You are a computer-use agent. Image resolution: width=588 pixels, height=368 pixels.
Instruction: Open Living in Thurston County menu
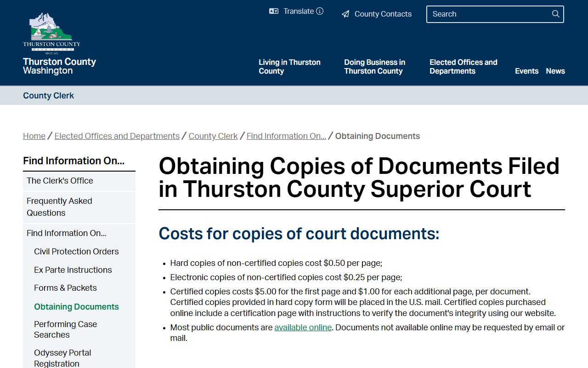click(x=289, y=67)
